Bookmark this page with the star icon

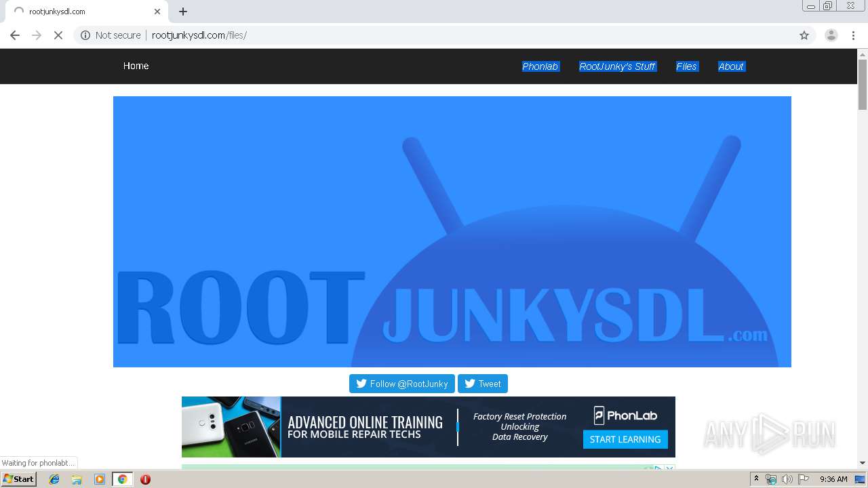pos(804,35)
